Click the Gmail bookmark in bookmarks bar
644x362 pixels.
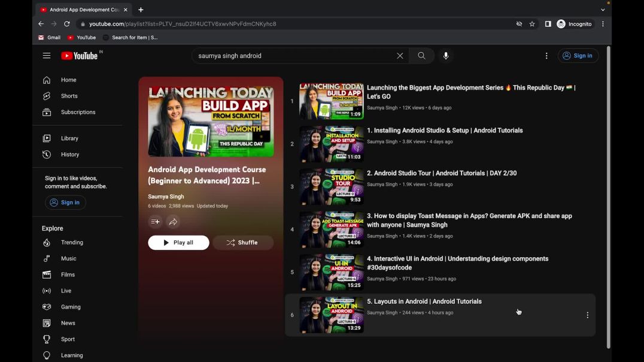point(49,38)
